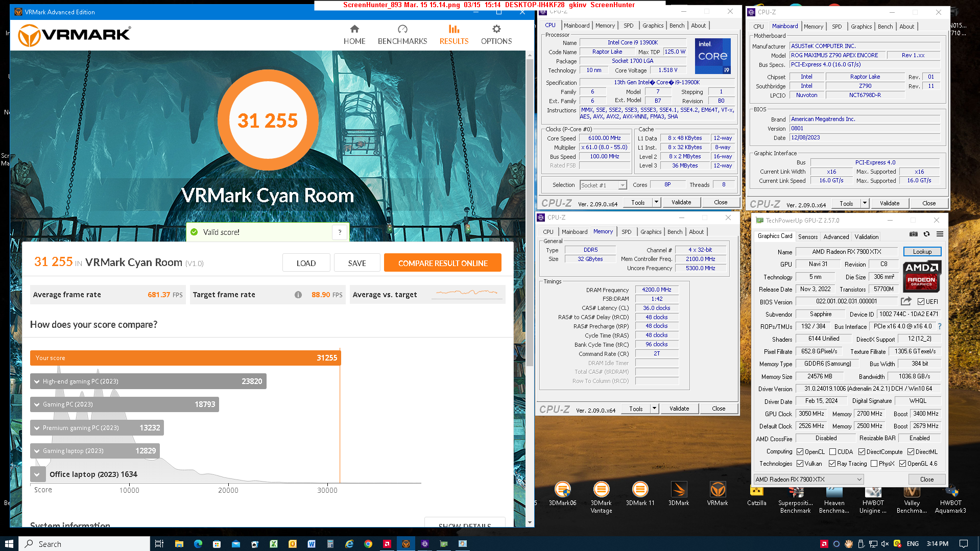
Task: Toggle the PhysX checkbox in GPU-Z
Action: pyautogui.click(x=874, y=463)
